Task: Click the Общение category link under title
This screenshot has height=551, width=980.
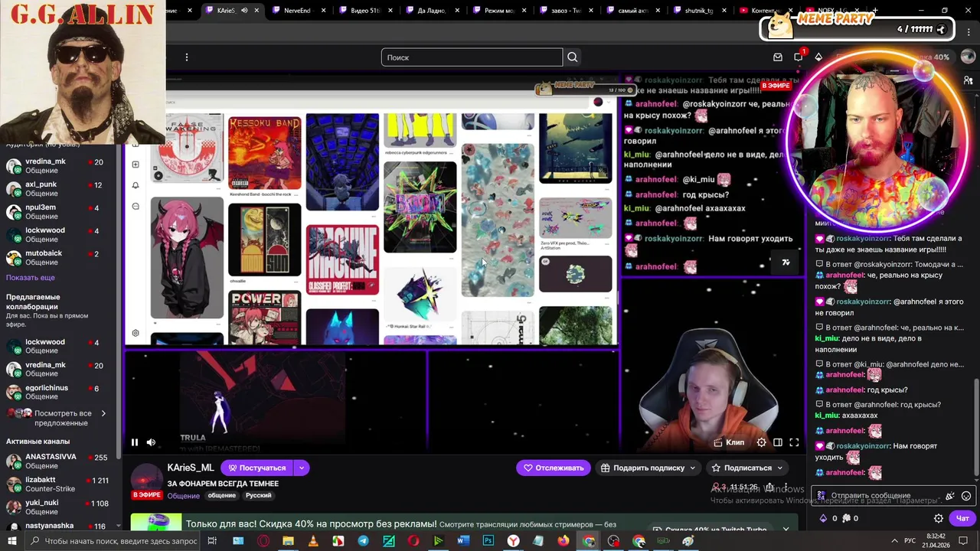Action: click(184, 496)
